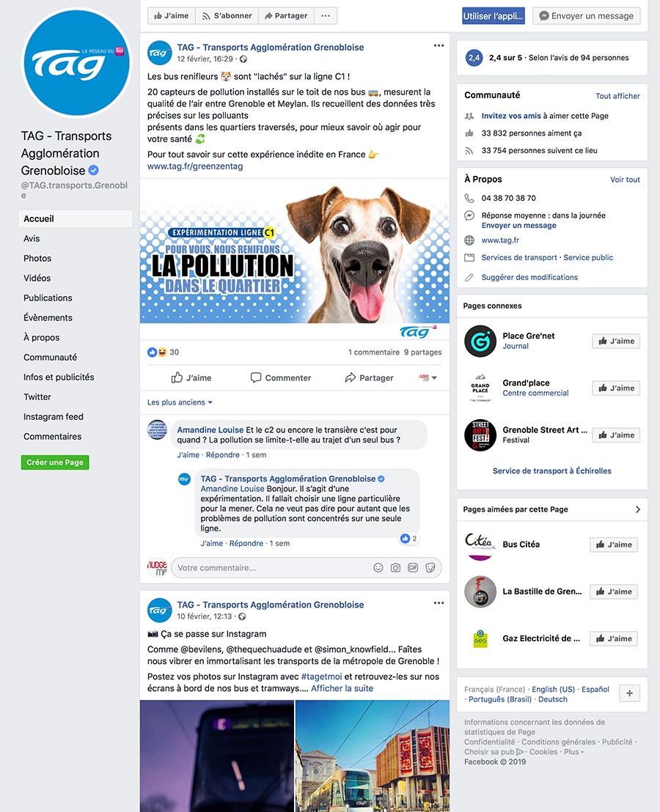Open options menu of the 10 février post
This screenshot has width=660, height=812.
pyautogui.click(x=439, y=603)
